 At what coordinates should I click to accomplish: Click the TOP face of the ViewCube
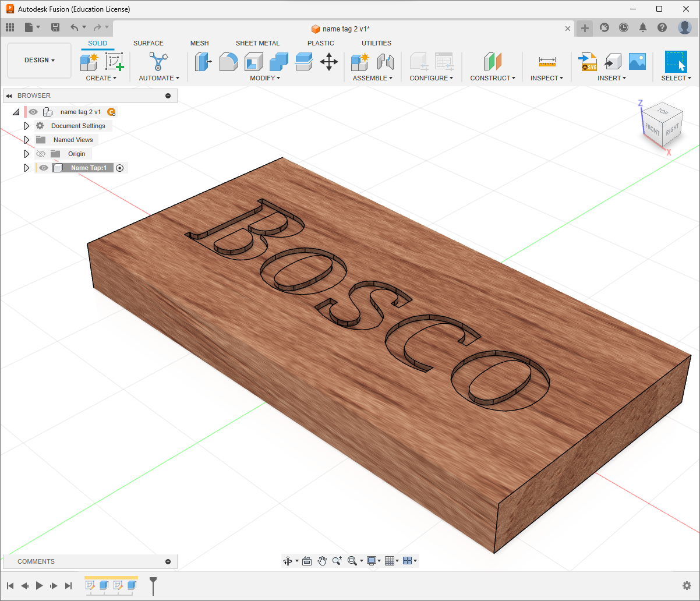click(662, 111)
